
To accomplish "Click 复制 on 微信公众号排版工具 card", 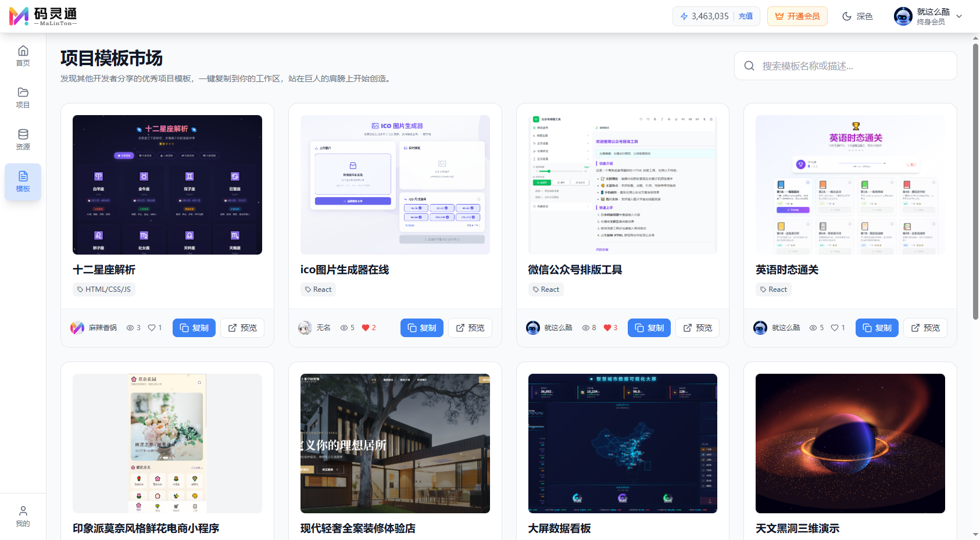I will [649, 328].
